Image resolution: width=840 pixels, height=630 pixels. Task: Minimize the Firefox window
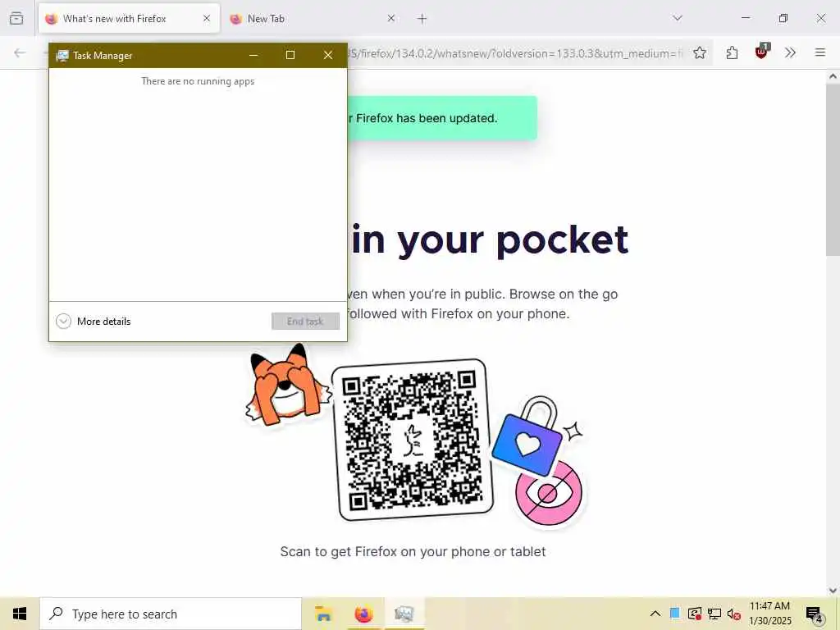pyautogui.click(x=746, y=18)
